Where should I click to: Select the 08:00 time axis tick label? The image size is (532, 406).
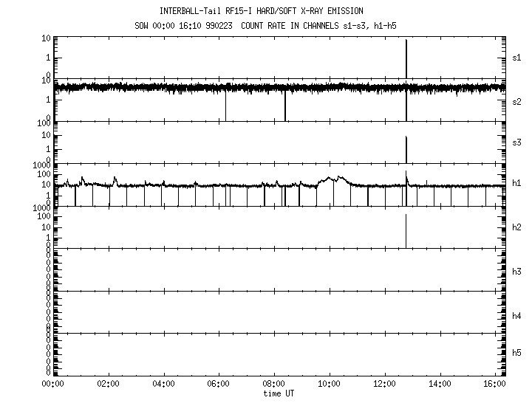click(273, 384)
